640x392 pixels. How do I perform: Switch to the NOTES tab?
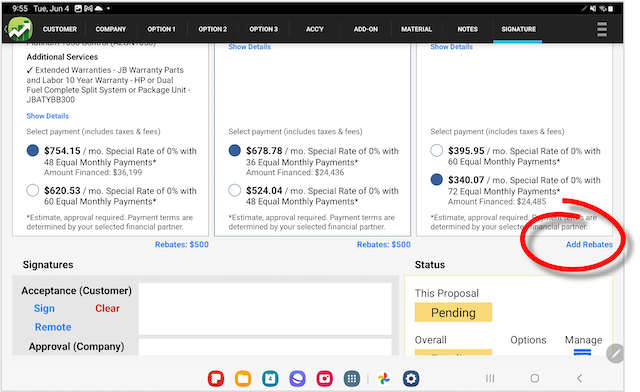pyautogui.click(x=467, y=29)
